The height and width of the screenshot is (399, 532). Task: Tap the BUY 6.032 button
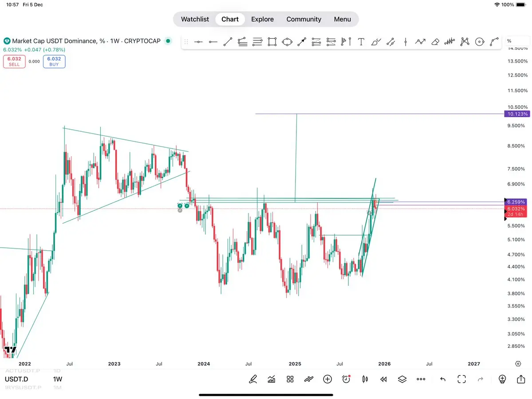(54, 61)
